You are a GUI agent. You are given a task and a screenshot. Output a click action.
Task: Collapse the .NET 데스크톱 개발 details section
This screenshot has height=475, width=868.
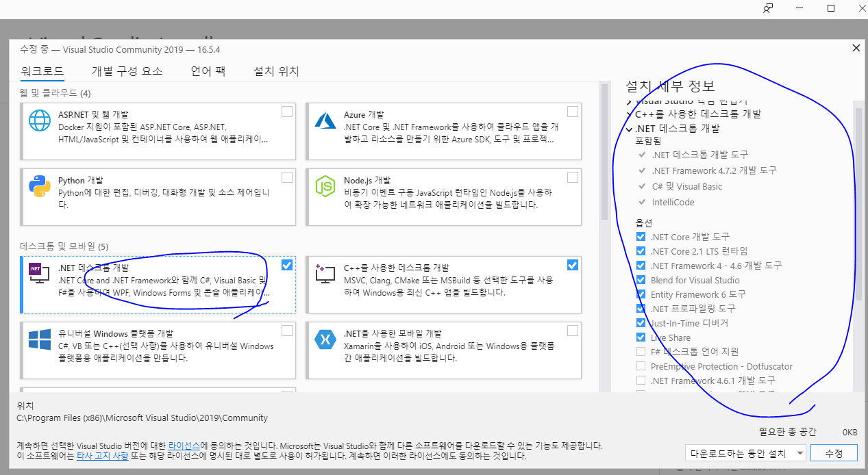(x=629, y=129)
